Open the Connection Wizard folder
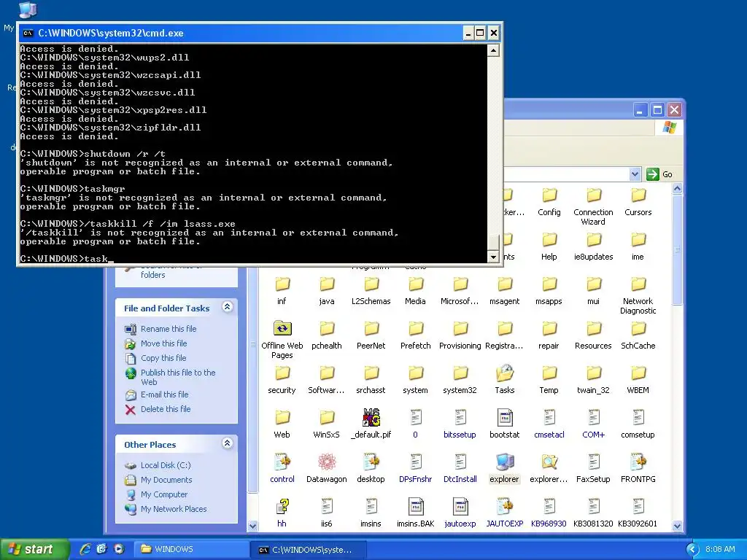Viewport: 747px width, 560px height. click(x=593, y=195)
